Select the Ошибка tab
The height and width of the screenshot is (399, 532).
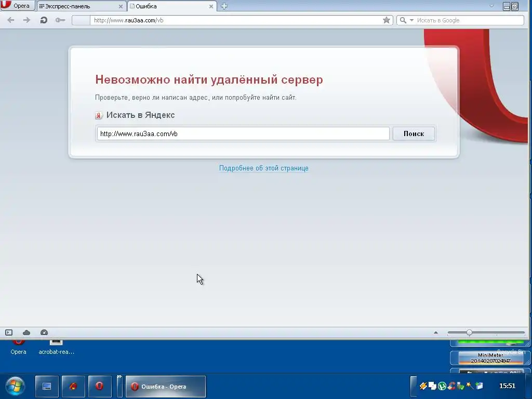pyautogui.click(x=171, y=6)
